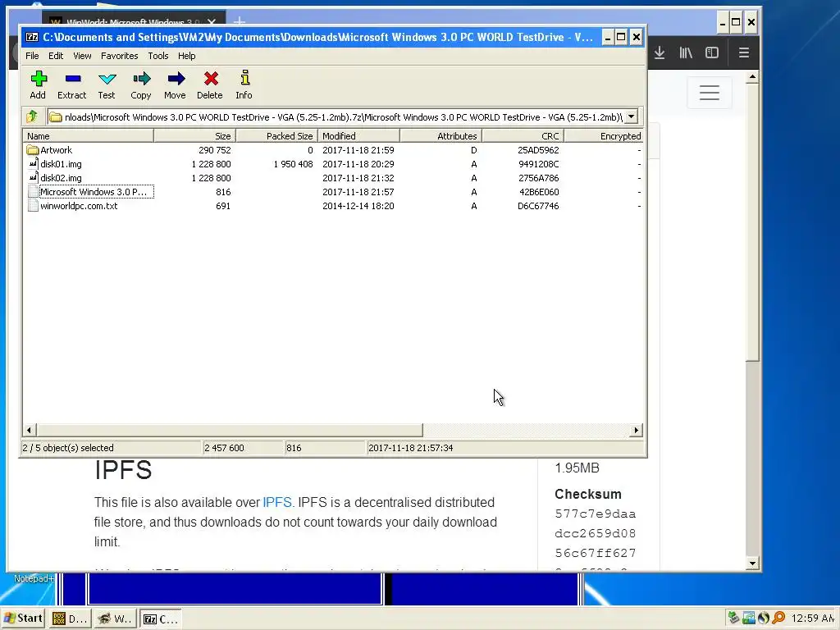
Task: Sort by the Encrypted column header
Action: coord(604,136)
